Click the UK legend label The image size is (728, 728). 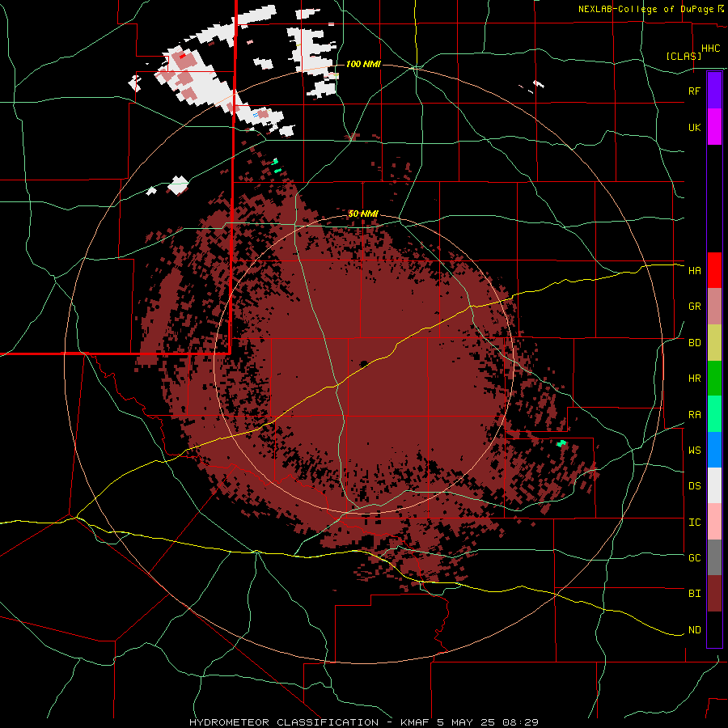[694, 127]
